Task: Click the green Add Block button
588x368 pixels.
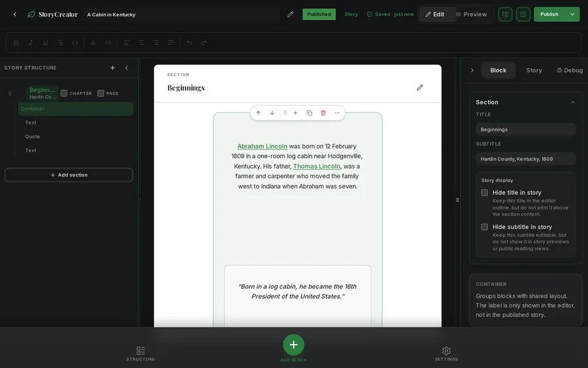Action: pos(293,344)
